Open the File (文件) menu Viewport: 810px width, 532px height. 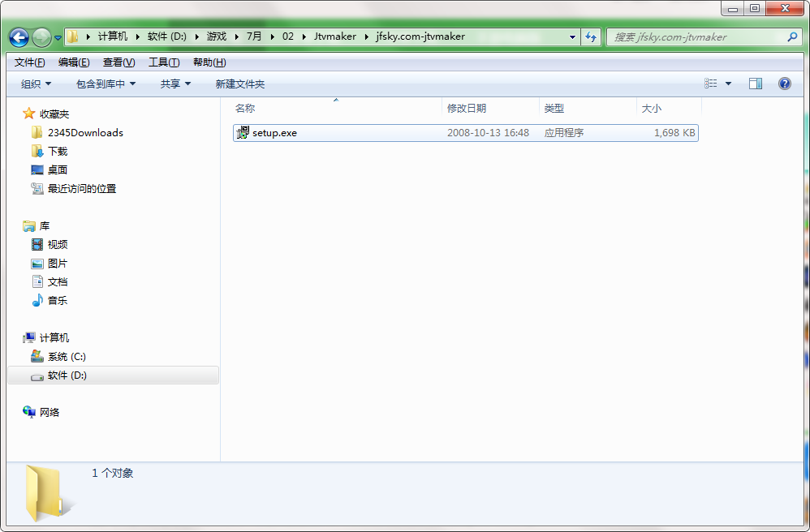29,62
